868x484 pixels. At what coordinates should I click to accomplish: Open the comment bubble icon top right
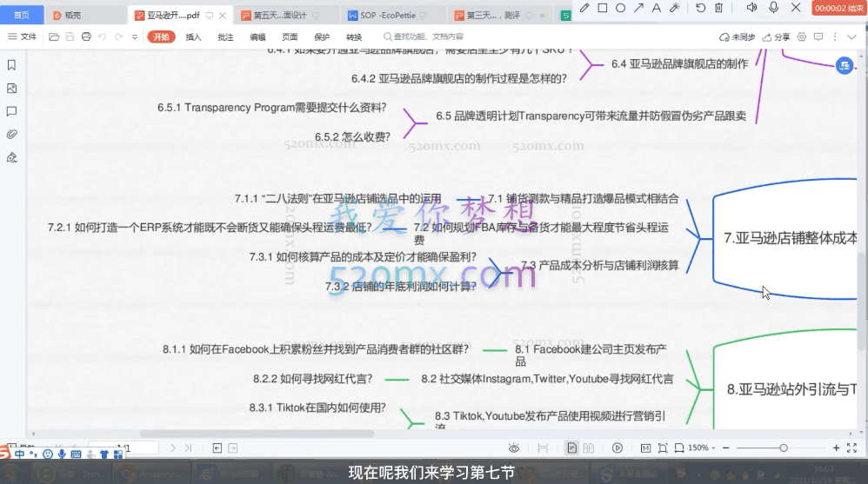(818, 36)
